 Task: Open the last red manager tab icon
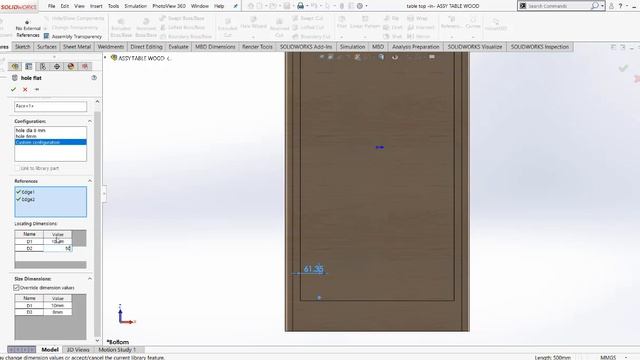coord(85,67)
